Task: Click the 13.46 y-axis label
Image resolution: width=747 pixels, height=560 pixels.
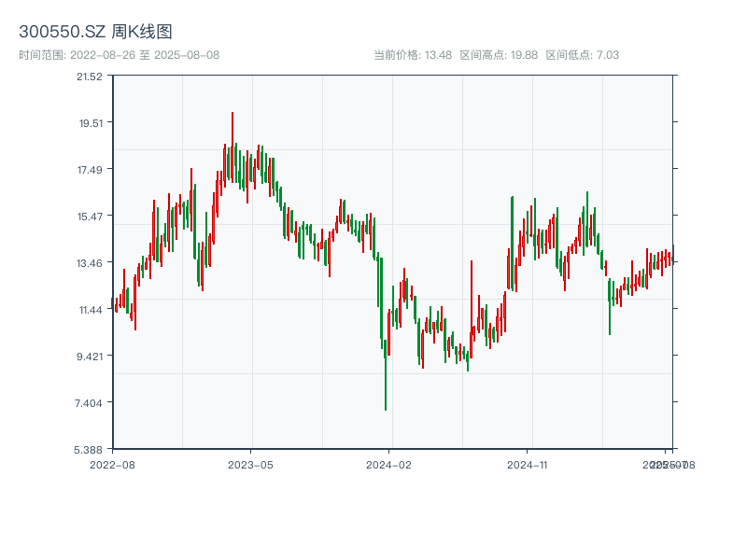Action: [x=90, y=262]
